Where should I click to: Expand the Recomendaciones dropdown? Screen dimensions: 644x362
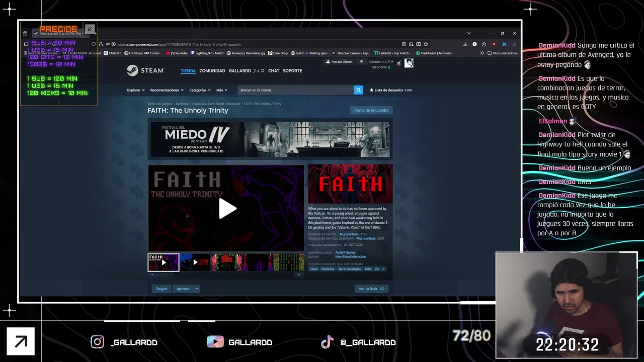[167, 90]
